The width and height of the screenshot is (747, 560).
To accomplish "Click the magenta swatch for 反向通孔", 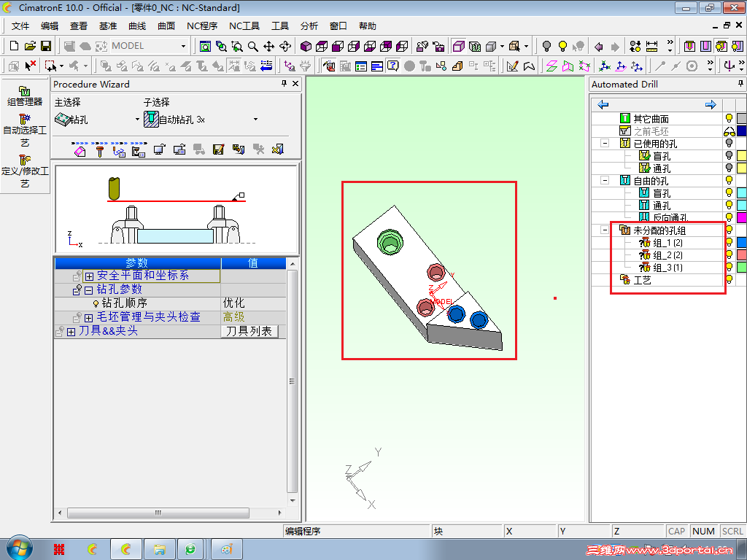I will pyautogui.click(x=742, y=217).
